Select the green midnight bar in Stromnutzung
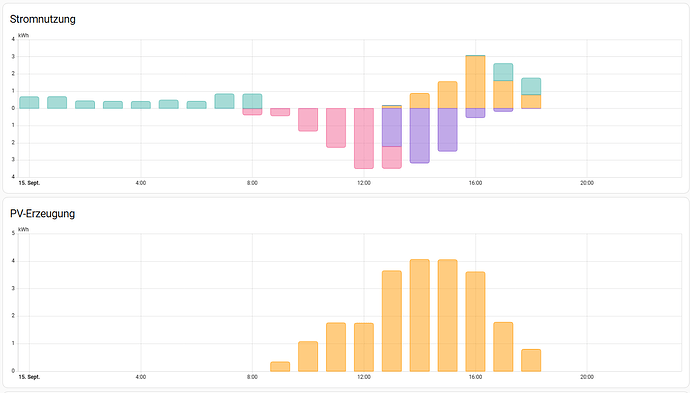 29,103
